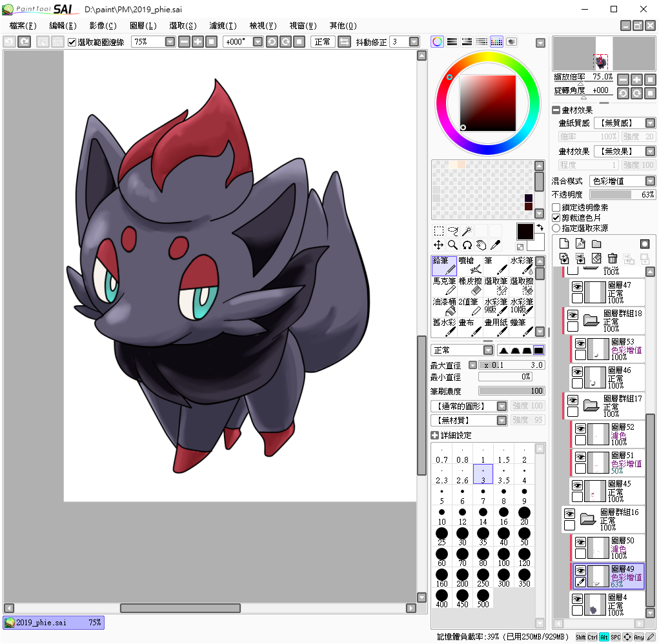Open the 【無材質】 brush texture dropdown

click(x=502, y=421)
